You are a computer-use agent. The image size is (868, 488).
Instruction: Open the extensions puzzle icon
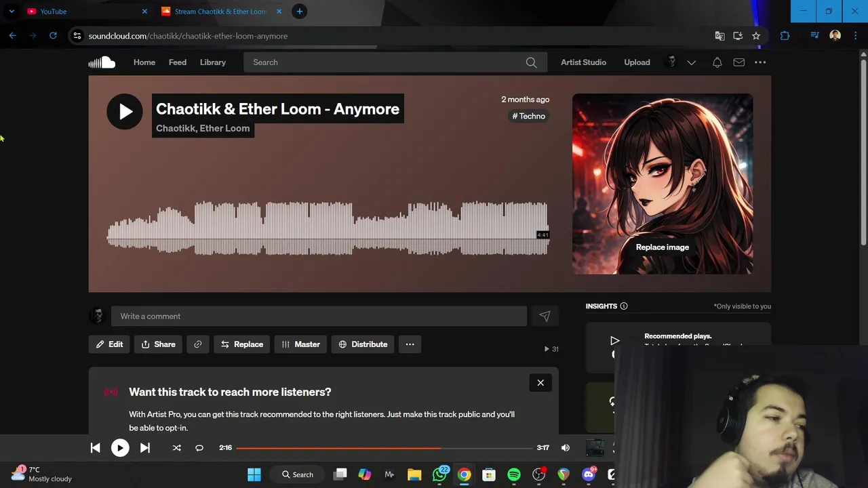[785, 36]
